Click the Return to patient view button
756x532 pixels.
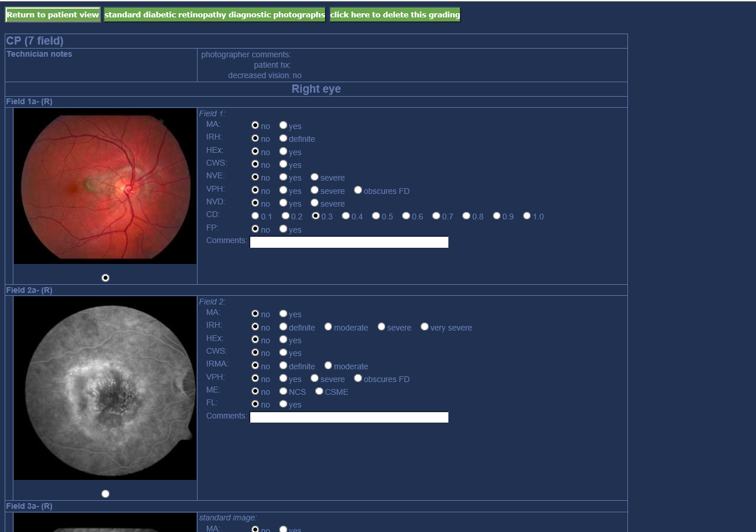click(53, 15)
